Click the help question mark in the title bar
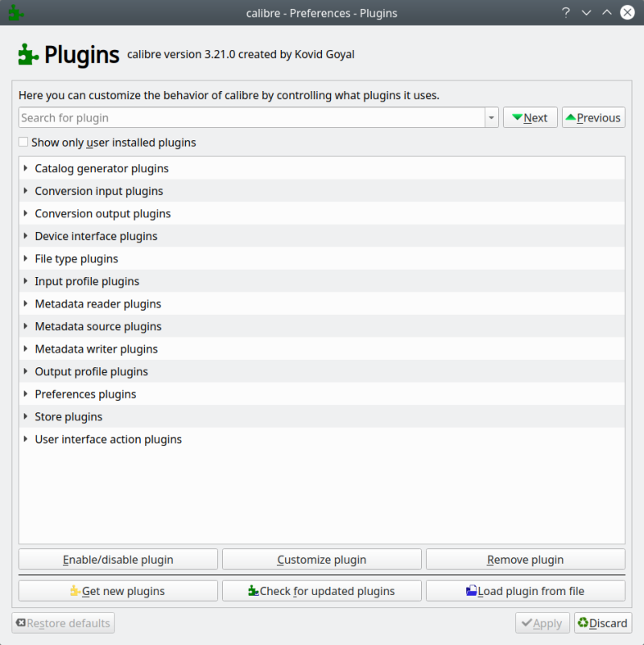Viewport: 644px width, 645px height. pyautogui.click(x=566, y=12)
